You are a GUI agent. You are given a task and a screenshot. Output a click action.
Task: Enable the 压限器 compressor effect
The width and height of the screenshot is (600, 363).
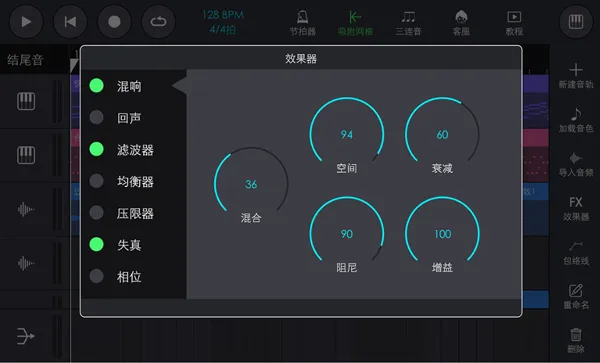(96, 213)
